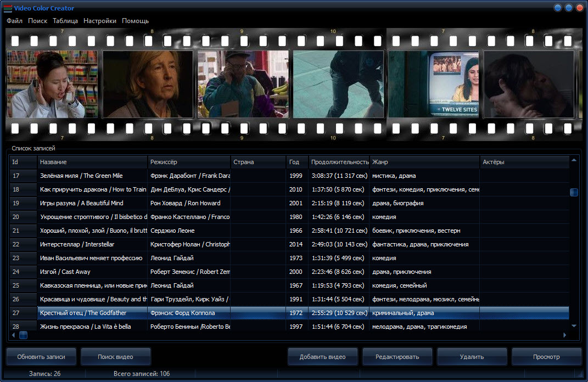Screen dimensions: 588x382
Task: Click genre cell драма, биография
Action: pos(424,203)
